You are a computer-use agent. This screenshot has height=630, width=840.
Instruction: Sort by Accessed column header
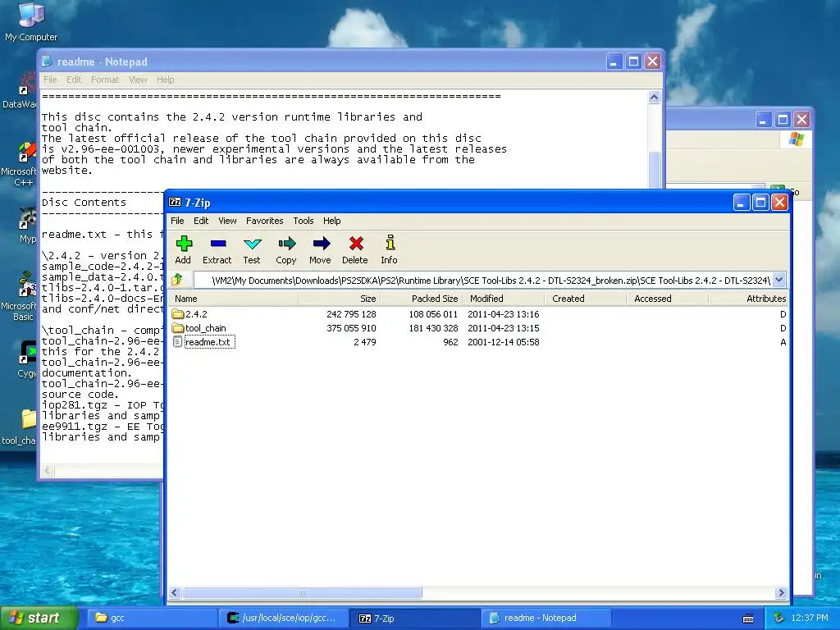[x=667, y=299]
